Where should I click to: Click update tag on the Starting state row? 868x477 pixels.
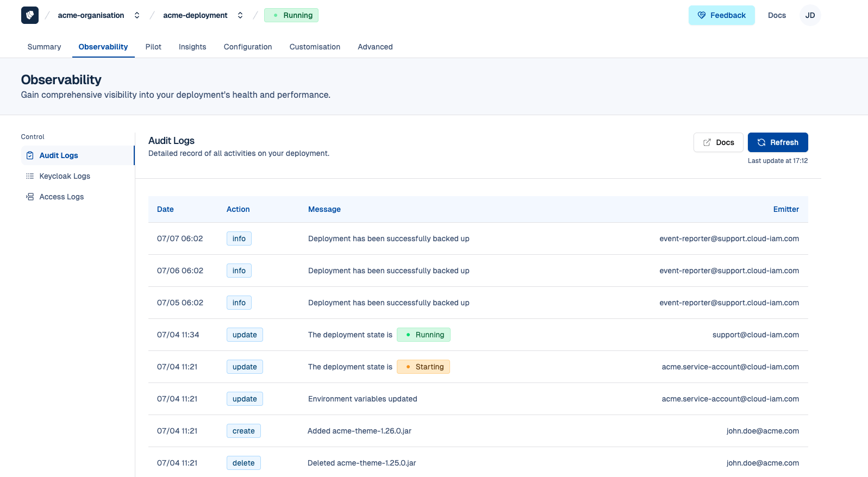coord(245,367)
